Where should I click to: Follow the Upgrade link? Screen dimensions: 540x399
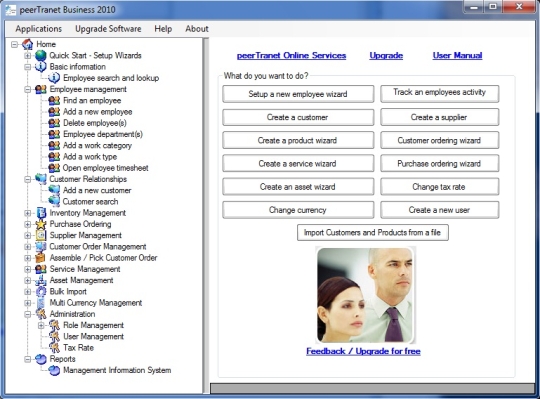(386, 55)
